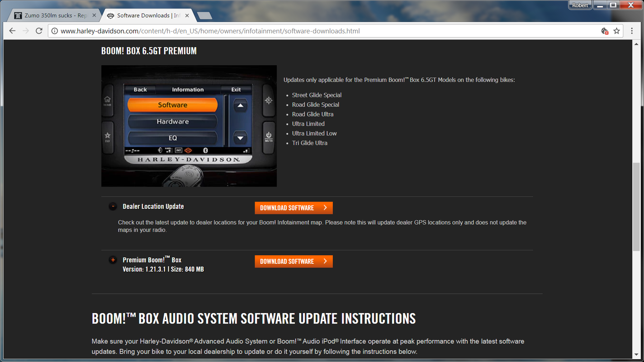This screenshot has width=644, height=362.
Task: Collapse the Dealer Location Update section
Action: coord(113,206)
